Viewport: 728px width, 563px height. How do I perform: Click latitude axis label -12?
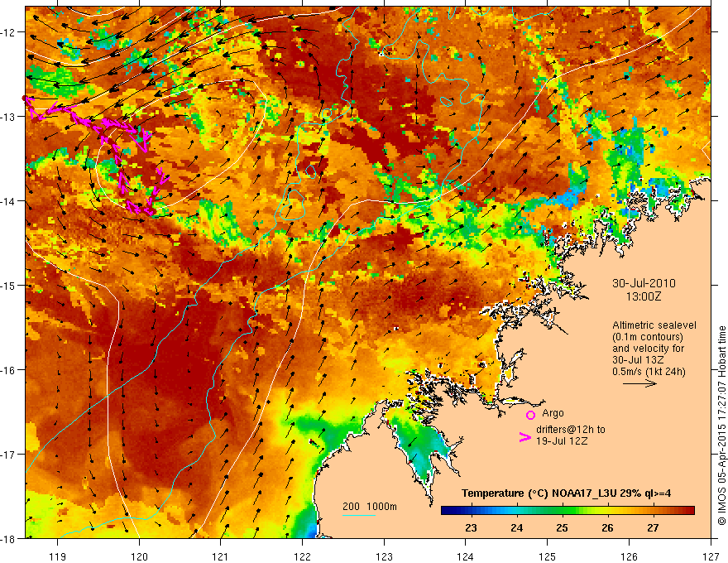[9, 32]
